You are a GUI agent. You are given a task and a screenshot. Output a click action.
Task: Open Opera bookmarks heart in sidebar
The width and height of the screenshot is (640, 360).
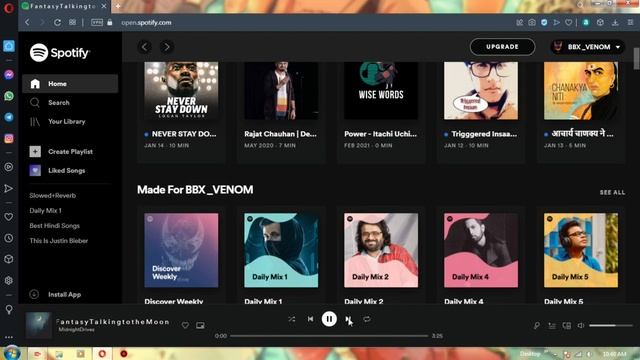tap(9, 217)
